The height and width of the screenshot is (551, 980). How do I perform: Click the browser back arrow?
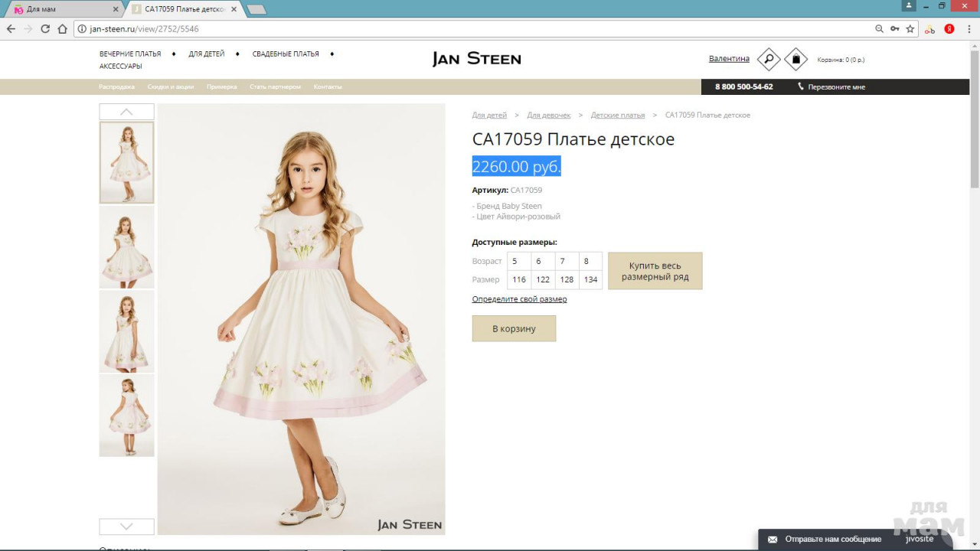(x=11, y=29)
